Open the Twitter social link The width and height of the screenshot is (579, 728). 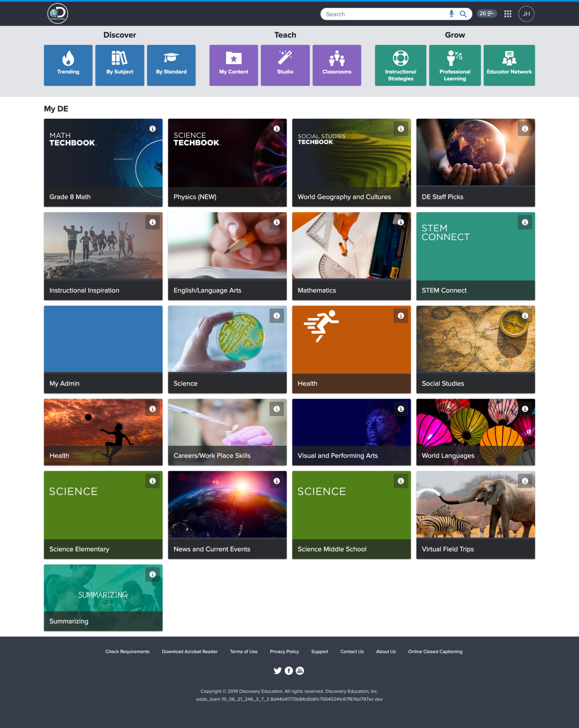coord(278,671)
